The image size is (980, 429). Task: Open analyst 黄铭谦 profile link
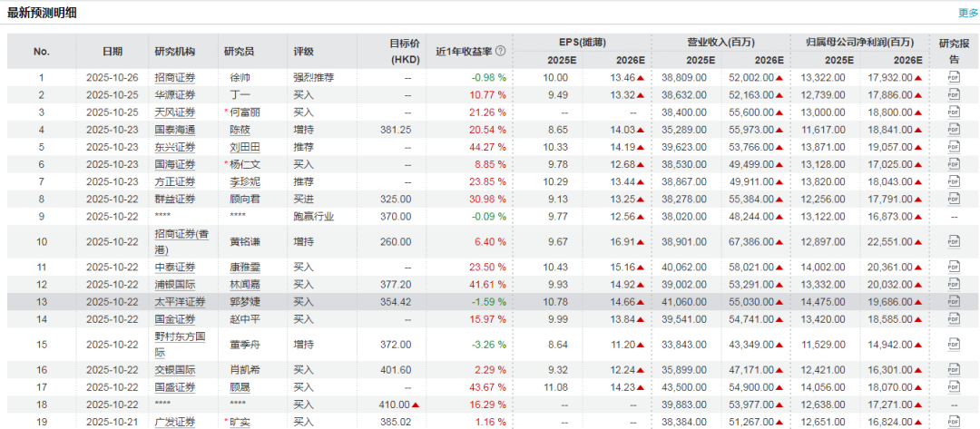click(245, 241)
